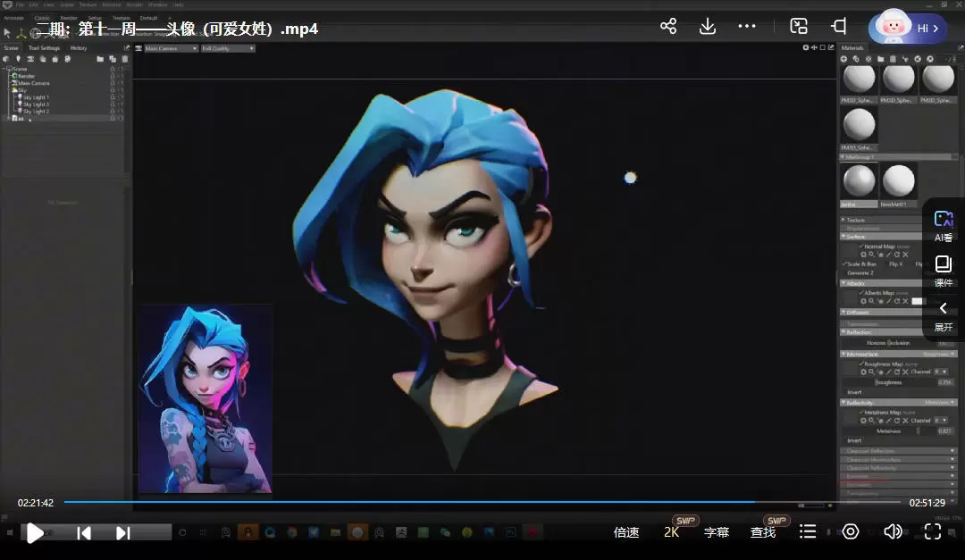Screen dimensions: 965x560
Task: Click the material folder icon
Action: coord(881,59)
